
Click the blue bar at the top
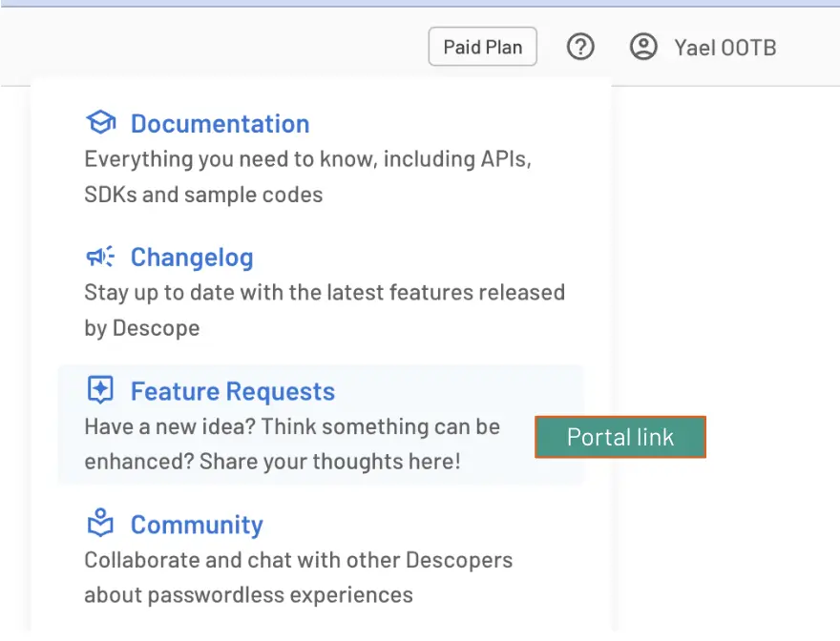420,4
